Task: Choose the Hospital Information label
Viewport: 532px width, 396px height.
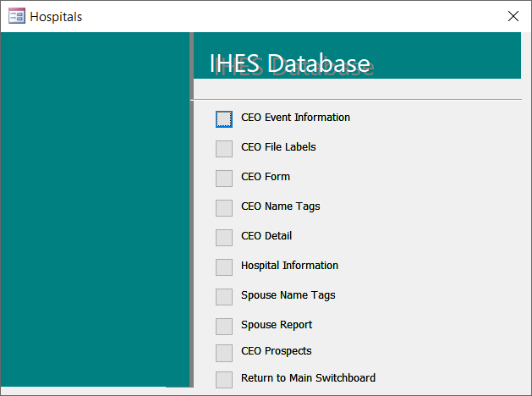Action: [289, 266]
